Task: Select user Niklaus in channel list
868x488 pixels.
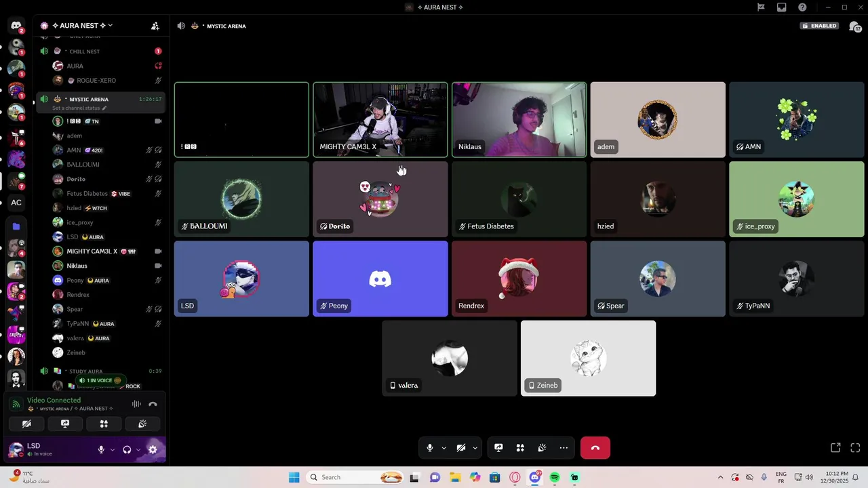Action: 107,266
